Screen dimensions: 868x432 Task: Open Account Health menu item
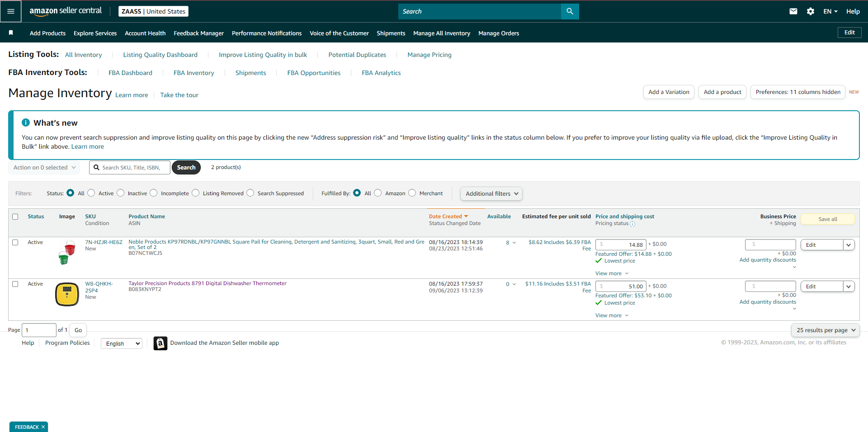(145, 33)
